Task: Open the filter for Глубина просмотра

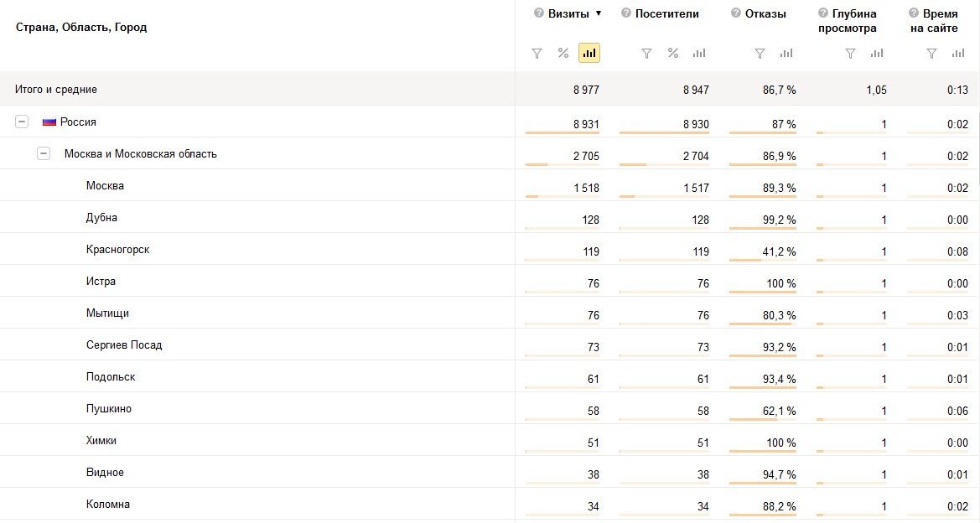Action: (850, 54)
